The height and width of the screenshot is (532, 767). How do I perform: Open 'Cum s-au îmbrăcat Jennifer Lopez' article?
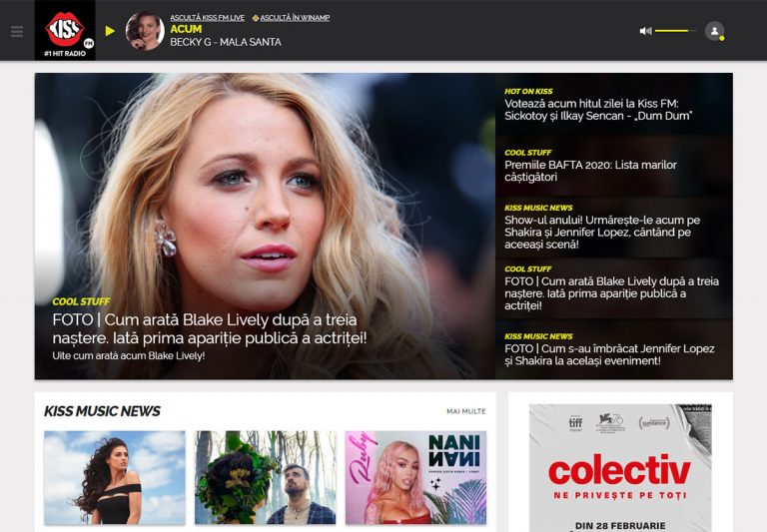[608, 354]
